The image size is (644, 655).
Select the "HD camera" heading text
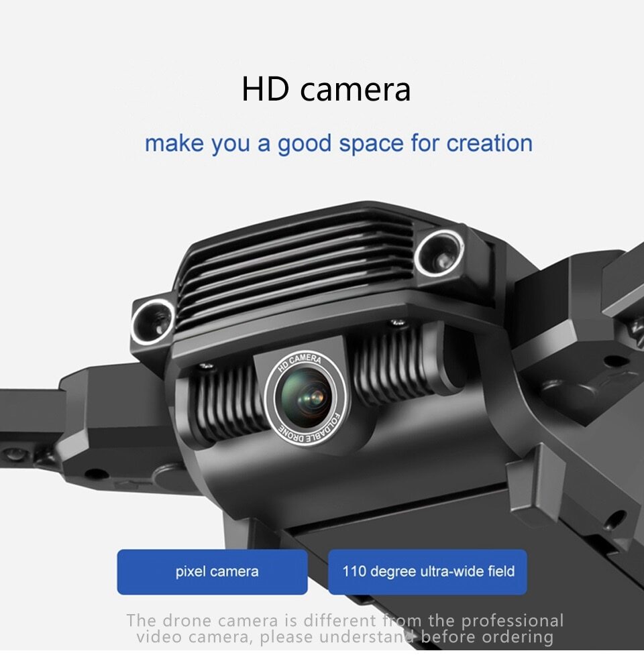click(326, 91)
